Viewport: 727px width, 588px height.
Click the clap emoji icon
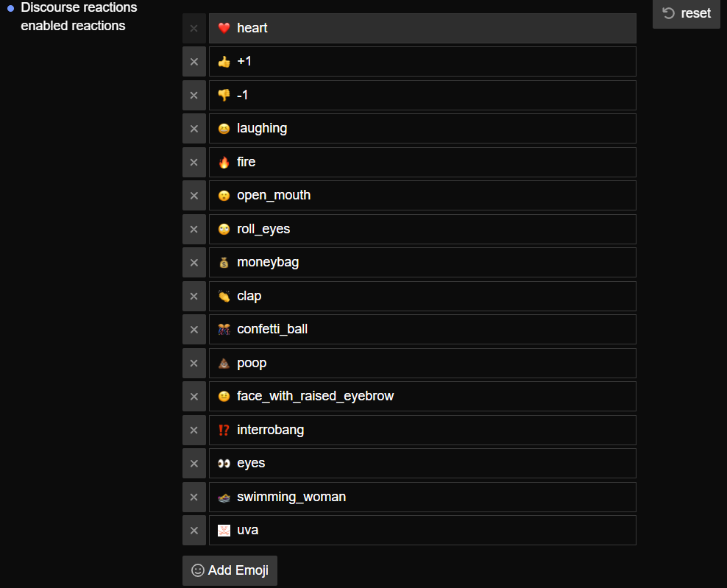point(224,297)
